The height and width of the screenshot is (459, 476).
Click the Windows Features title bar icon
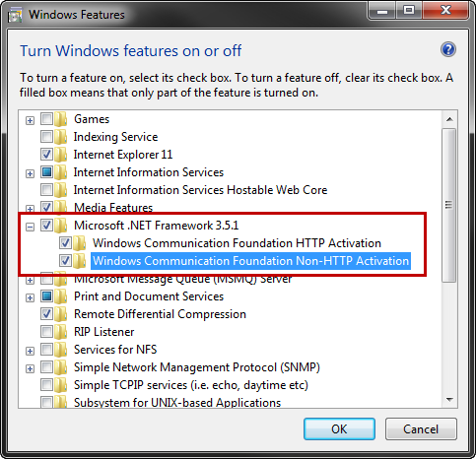point(15,16)
